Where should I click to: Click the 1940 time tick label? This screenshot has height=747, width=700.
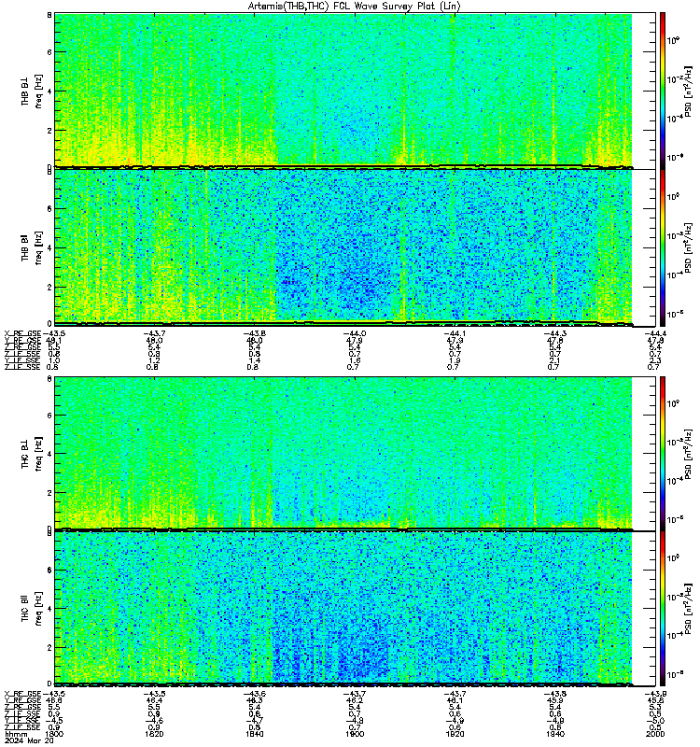click(x=555, y=734)
